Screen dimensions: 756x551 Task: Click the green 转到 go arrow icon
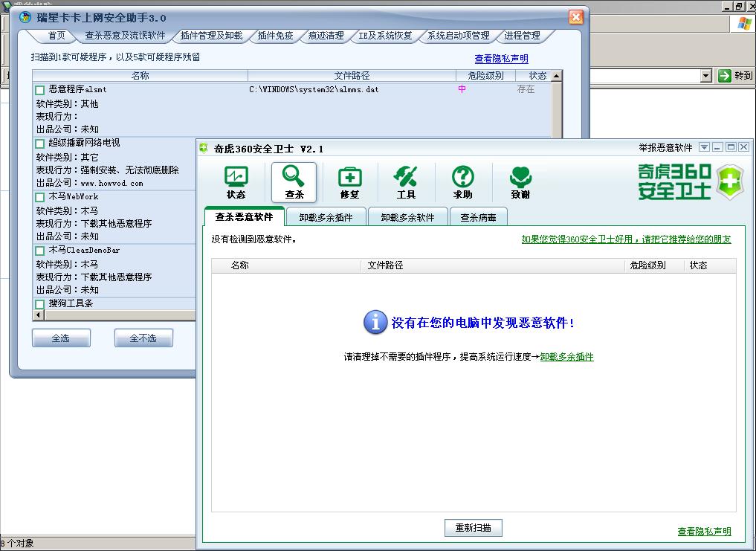pyautogui.click(x=724, y=76)
